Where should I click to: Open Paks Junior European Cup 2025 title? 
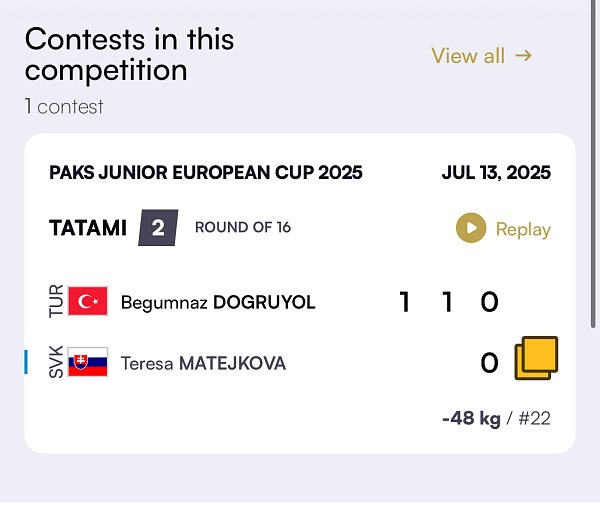coord(206,173)
